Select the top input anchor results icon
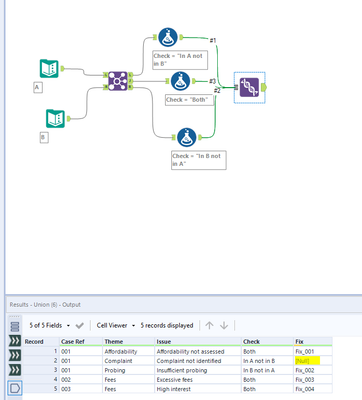Viewport: 362px width, 400px height. coord(15,341)
